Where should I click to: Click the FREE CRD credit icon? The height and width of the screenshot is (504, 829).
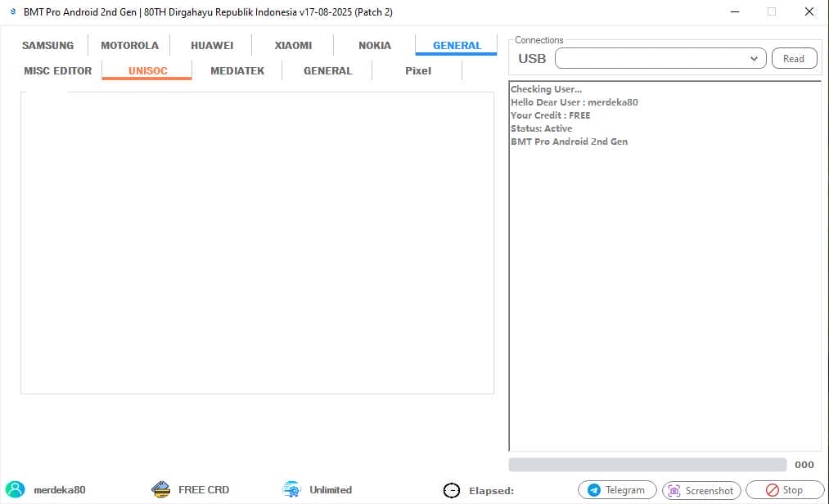click(160, 489)
